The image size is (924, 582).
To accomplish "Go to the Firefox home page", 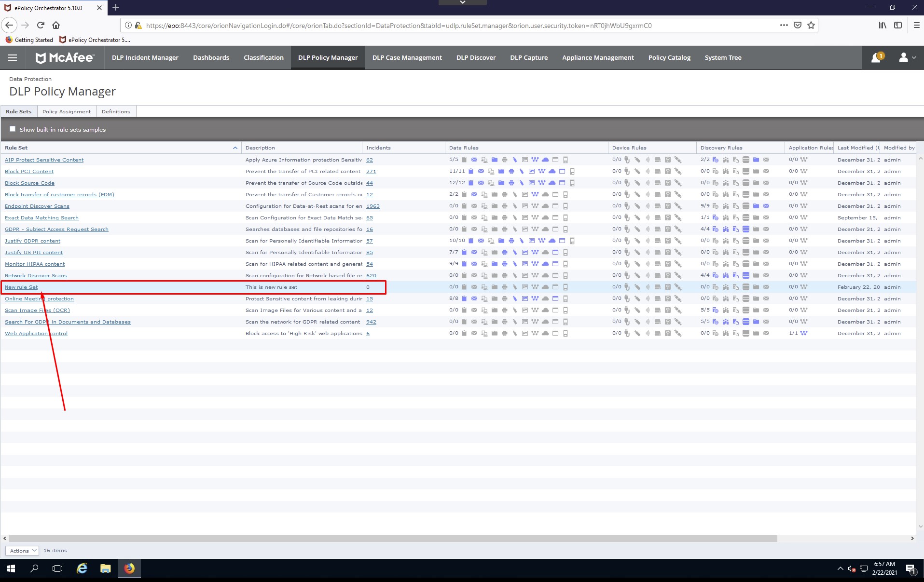I will coord(56,25).
